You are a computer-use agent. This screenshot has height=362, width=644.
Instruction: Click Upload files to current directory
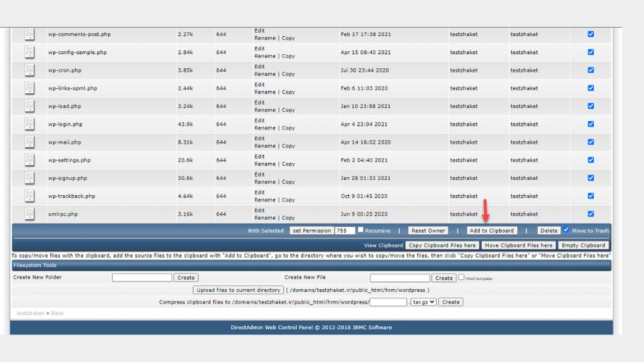[x=238, y=290]
